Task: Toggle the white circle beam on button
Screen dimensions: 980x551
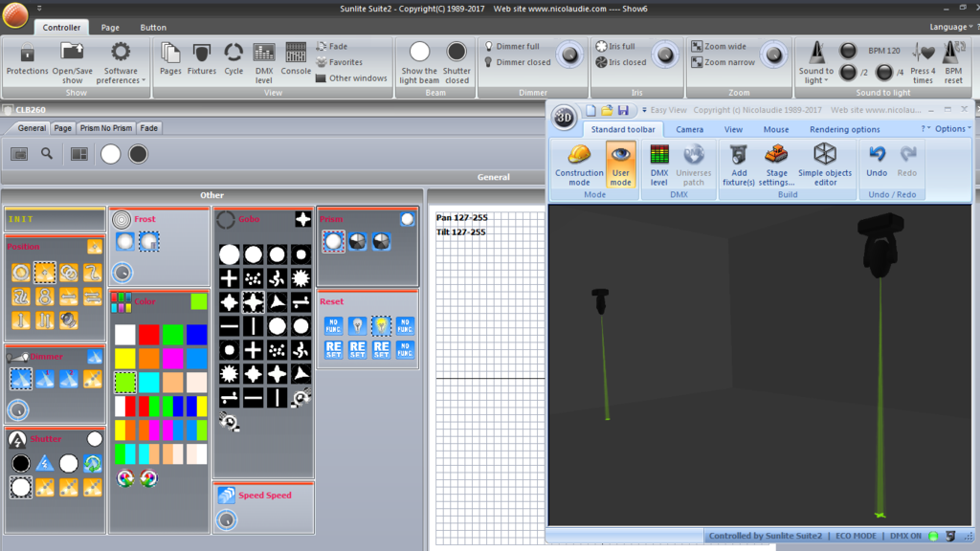Action: click(x=111, y=154)
